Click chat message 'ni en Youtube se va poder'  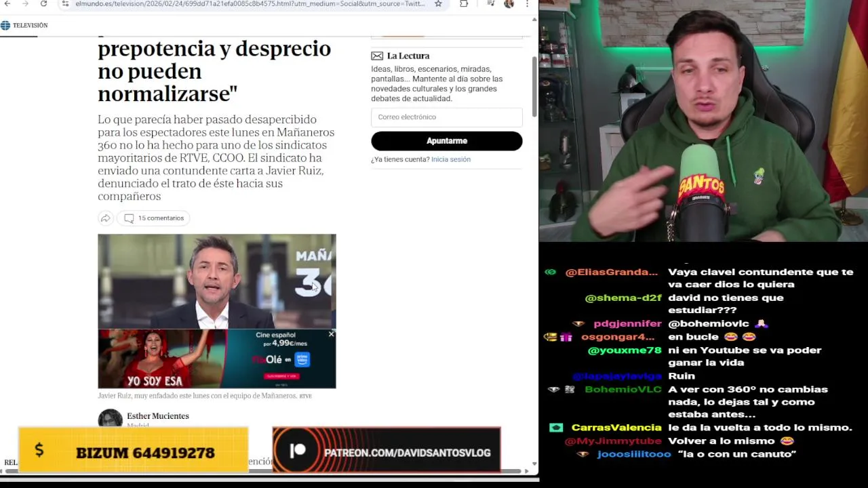pos(745,357)
